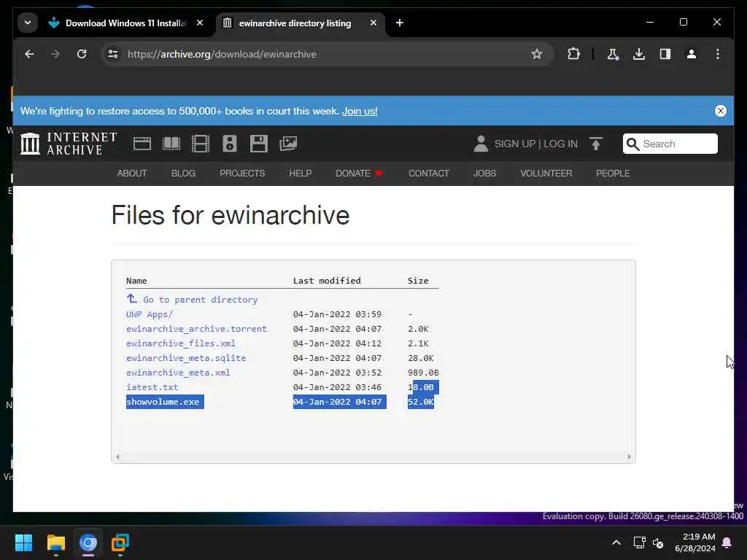Click the LOG IN link

pos(560,144)
